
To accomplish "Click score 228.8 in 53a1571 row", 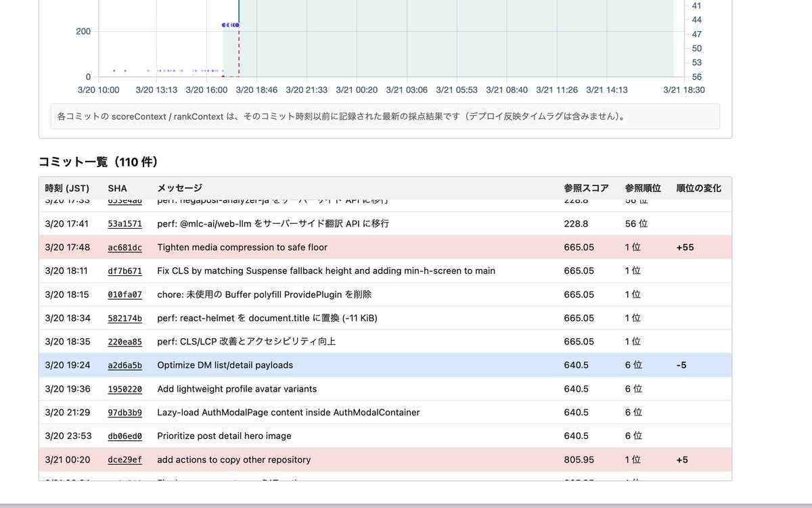I will [577, 224].
